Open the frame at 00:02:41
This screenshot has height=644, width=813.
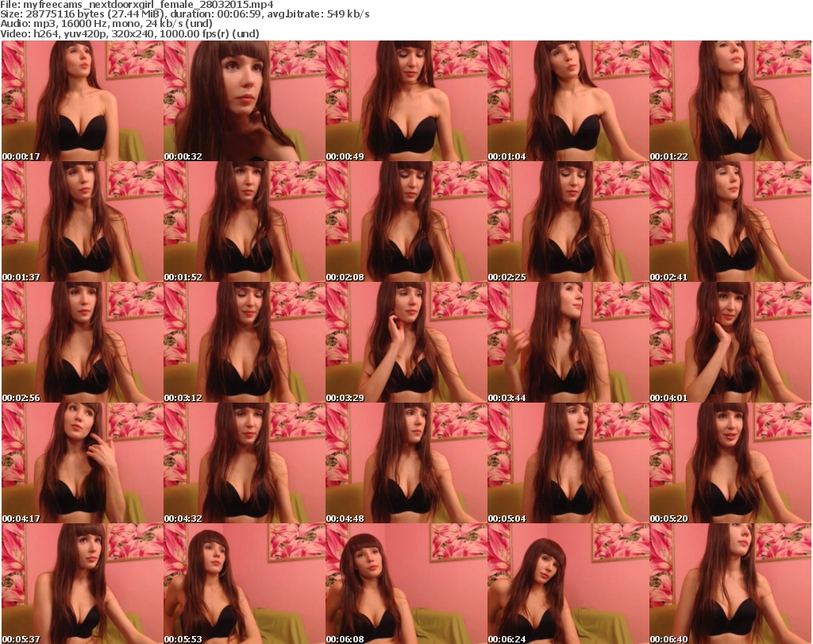coord(730,222)
